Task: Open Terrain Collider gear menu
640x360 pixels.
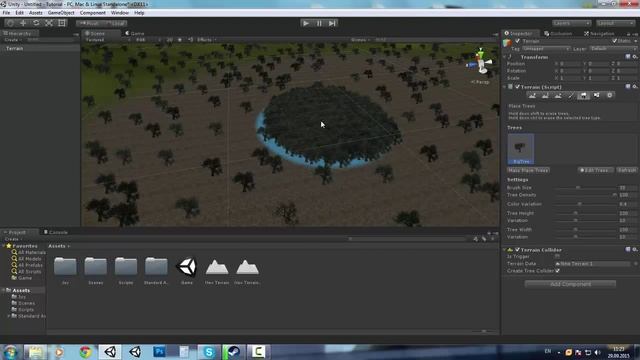Action: coord(635,249)
